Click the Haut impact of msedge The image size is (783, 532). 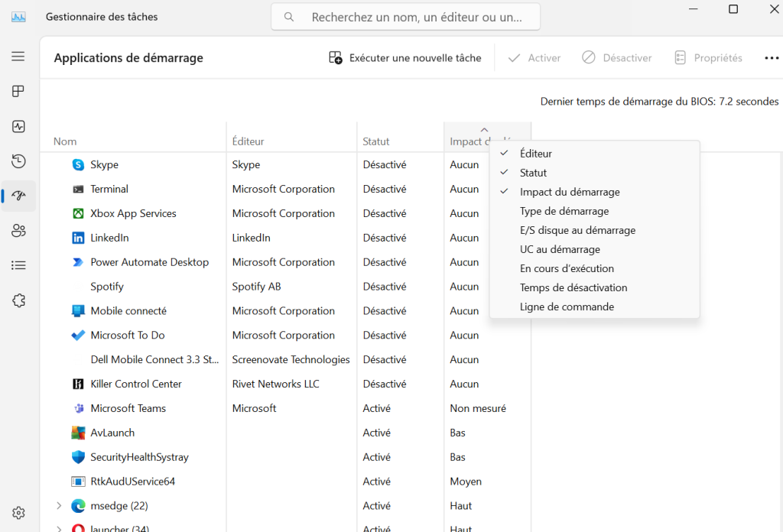461,506
